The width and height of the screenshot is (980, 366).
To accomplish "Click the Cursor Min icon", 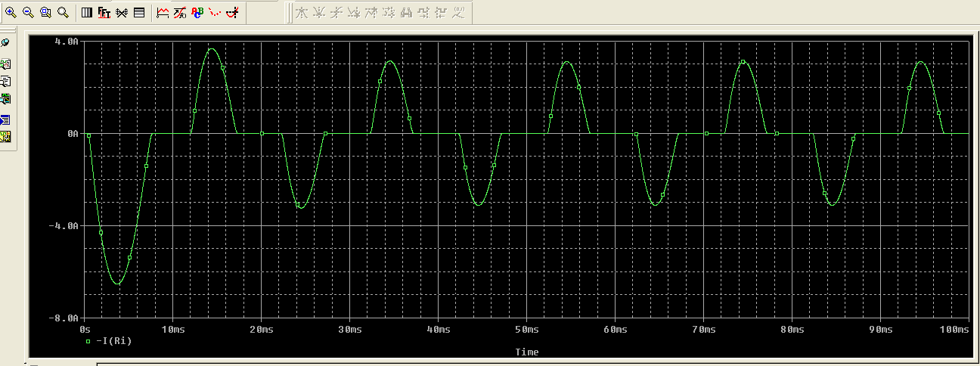I will tap(354, 12).
